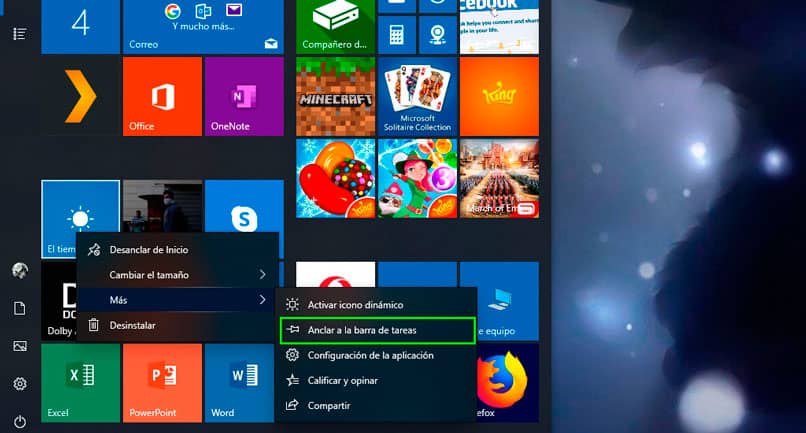Show the all apps list icon
The width and height of the screenshot is (806, 433).
point(20,34)
